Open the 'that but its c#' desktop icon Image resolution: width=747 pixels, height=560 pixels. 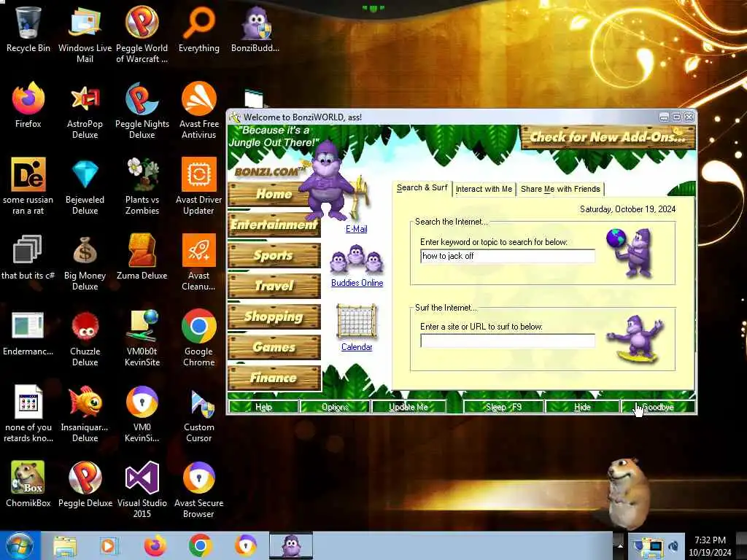pos(28,257)
